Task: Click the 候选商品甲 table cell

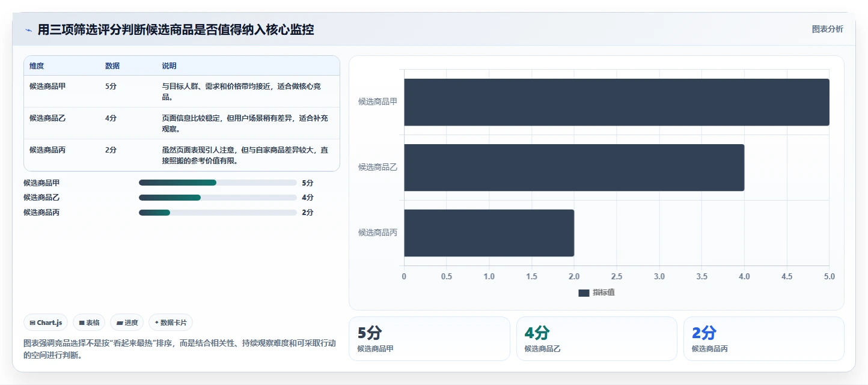Action: tap(47, 86)
